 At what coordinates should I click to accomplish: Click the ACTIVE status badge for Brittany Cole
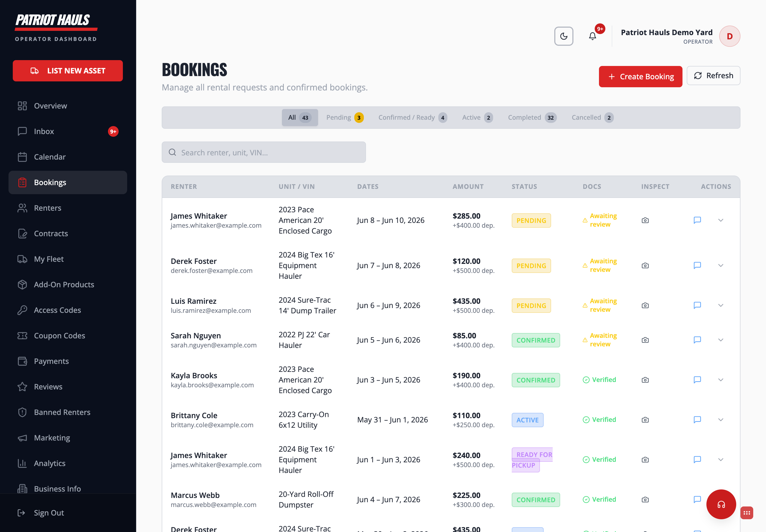pyautogui.click(x=527, y=420)
